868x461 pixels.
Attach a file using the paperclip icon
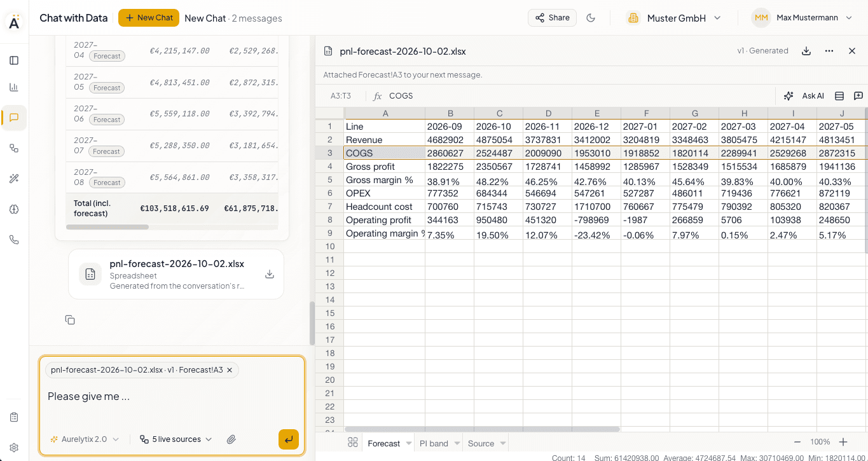point(231,439)
